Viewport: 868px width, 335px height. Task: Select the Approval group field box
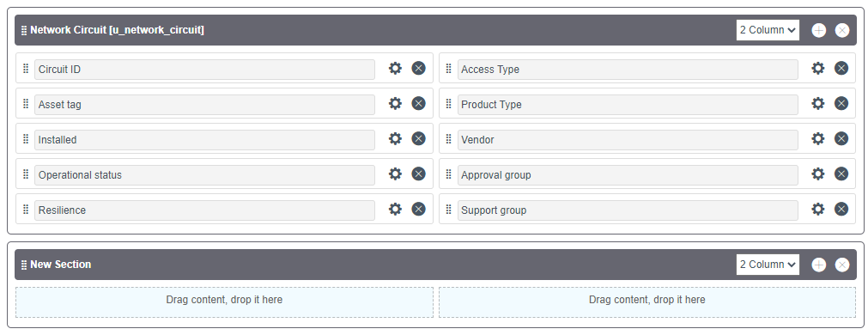[x=628, y=175]
